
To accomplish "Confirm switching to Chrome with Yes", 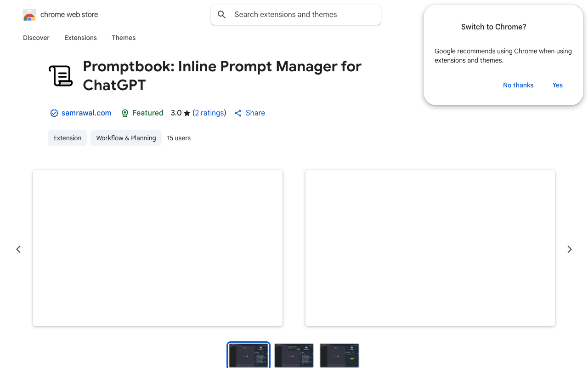I will click(558, 85).
